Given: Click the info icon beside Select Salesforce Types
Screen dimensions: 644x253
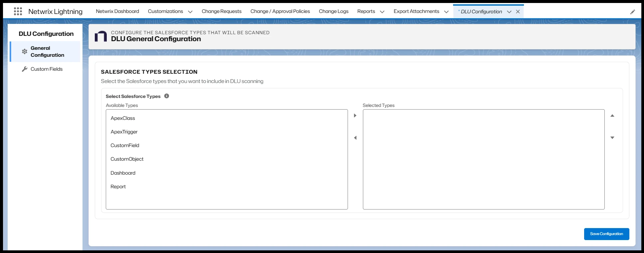Looking at the screenshot, I should (x=167, y=96).
